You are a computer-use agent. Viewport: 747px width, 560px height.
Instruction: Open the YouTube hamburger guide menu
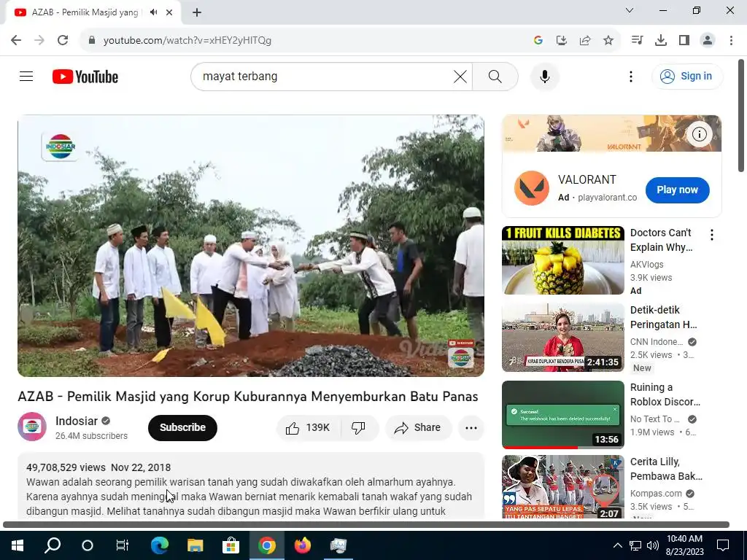[26, 76]
